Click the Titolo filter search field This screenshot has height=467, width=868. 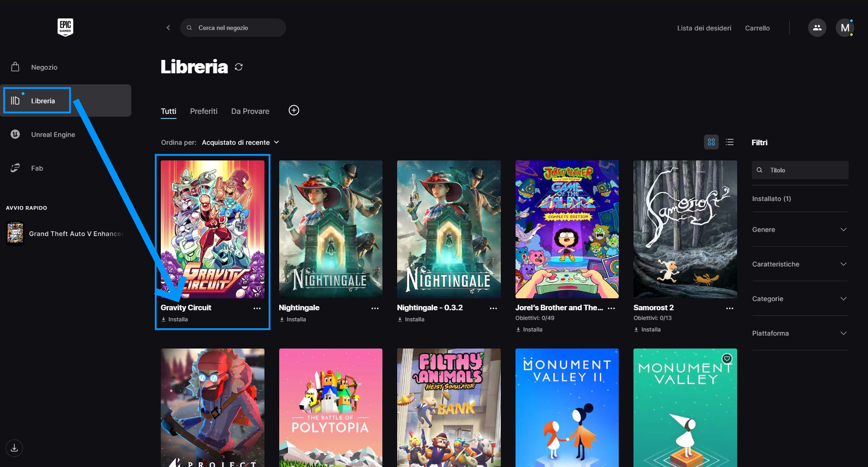tap(804, 170)
